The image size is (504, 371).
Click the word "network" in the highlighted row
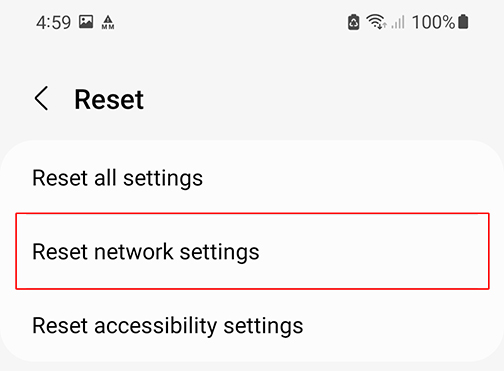pos(134,251)
